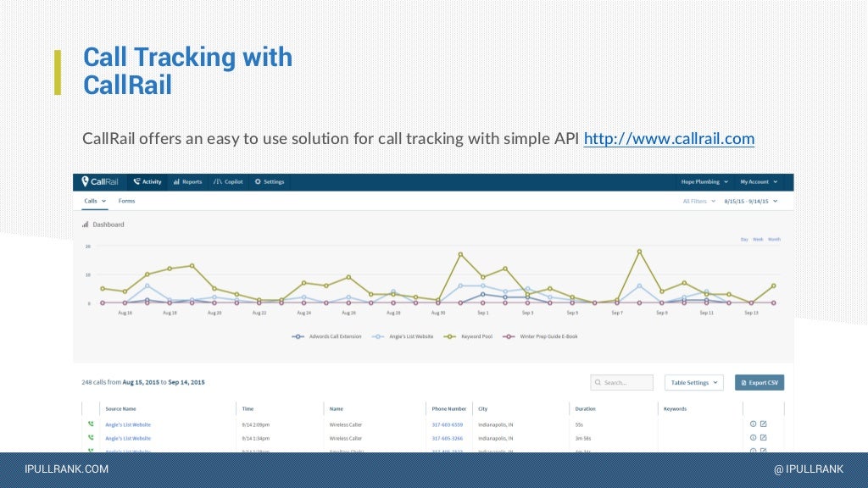Click green phone icon for 2:09pm call
This screenshot has height=488, width=868.
tap(91, 424)
